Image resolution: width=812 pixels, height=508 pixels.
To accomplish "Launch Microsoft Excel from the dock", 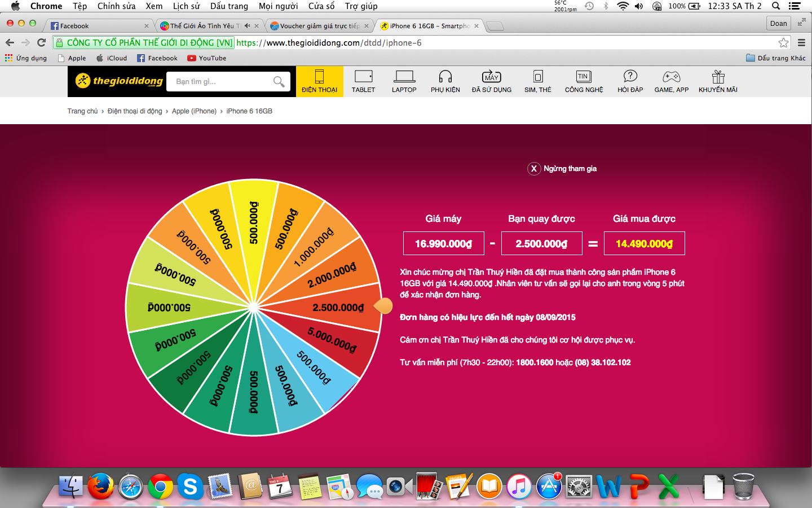I will click(668, 486).
